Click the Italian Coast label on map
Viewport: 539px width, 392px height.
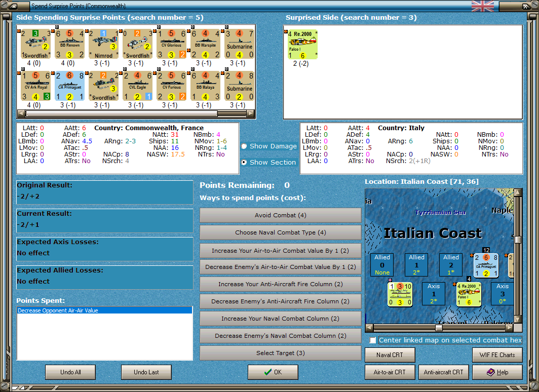tap(433, 233)
